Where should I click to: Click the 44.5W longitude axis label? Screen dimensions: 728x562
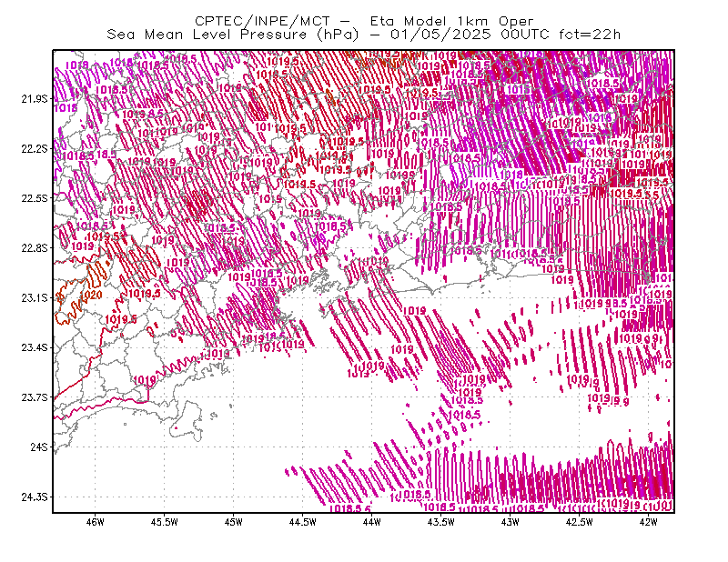pos(303,522)
